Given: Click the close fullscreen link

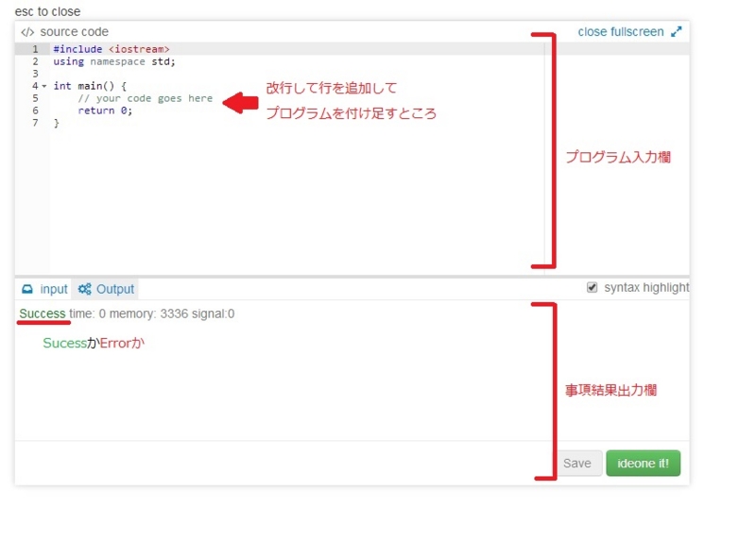Looking at the screenshot, I should (x=621, y=32).
